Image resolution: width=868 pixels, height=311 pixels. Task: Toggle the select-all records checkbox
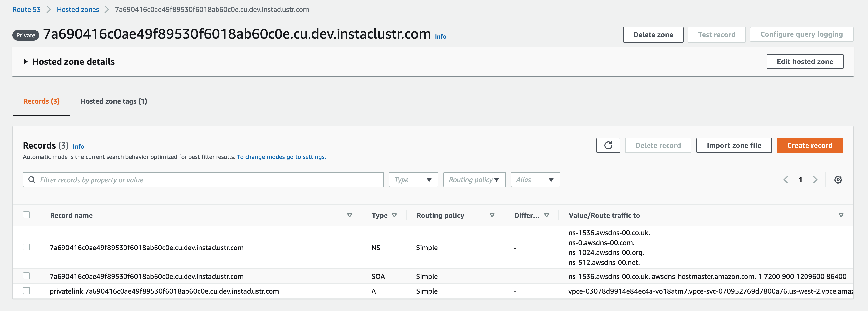click(26, 215)
